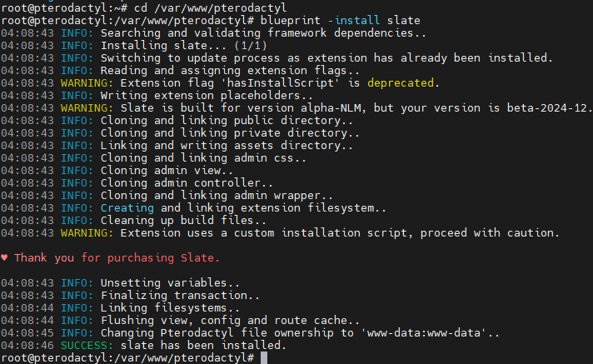Click 'Linking and writing assets directory..' line
The height and width of the screenshot is (364, 593).
[x=227, y=145]
